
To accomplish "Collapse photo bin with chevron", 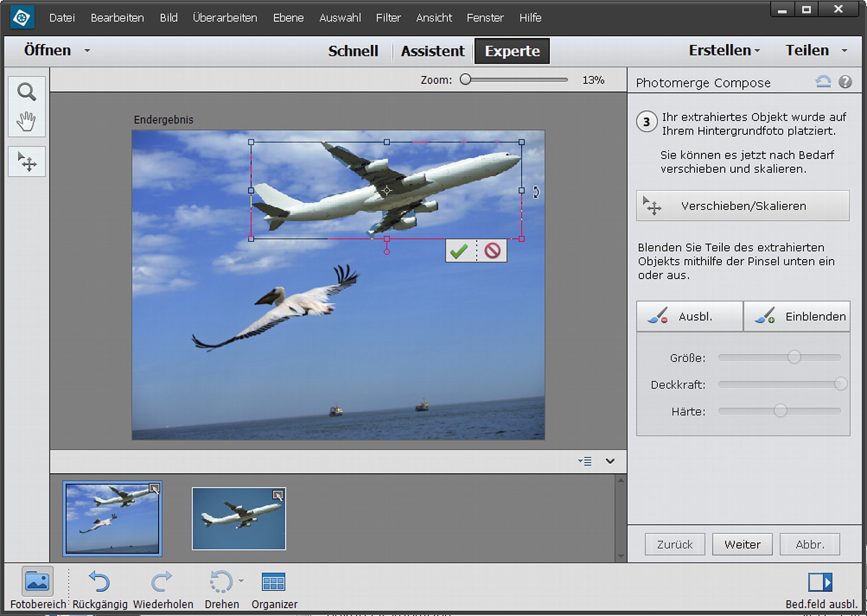I will (x=610, y=461).
